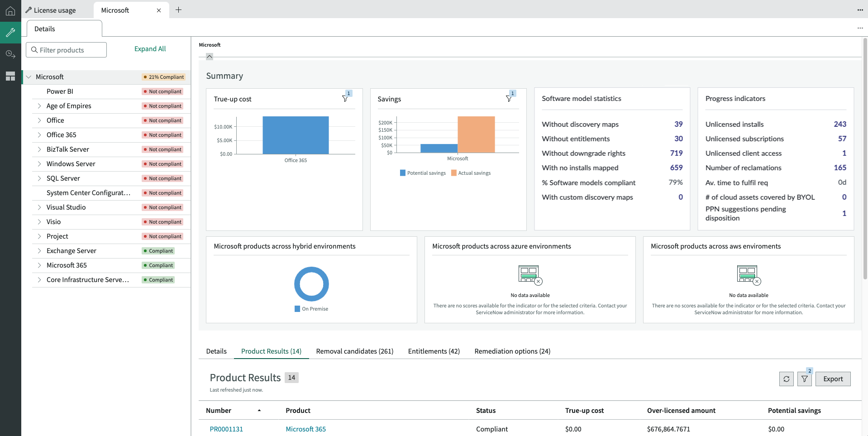Viewport: 868px width, 436px height.
Task: Click the On Premise legend swatch
Action: tap(297, 309)
